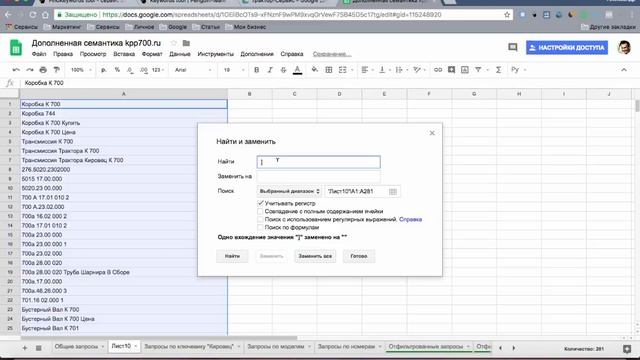
Task: Open text rotation dropdown
Action: point(419,70)
